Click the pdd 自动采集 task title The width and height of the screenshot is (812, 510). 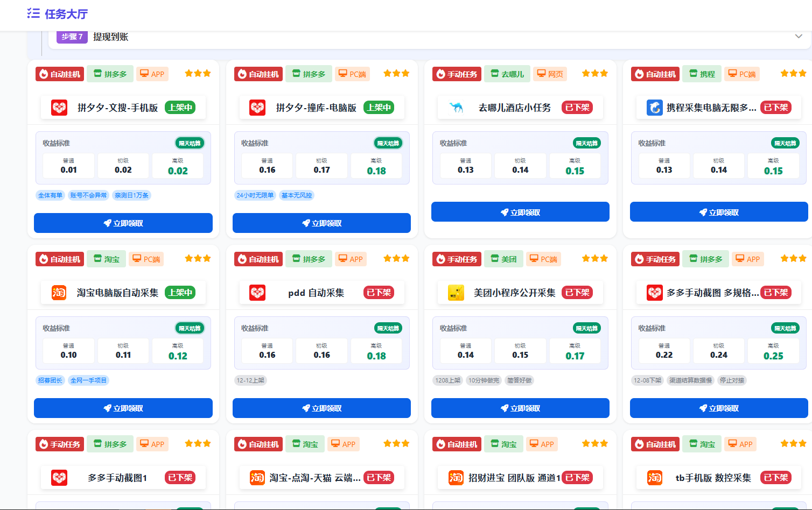[316, 293]
